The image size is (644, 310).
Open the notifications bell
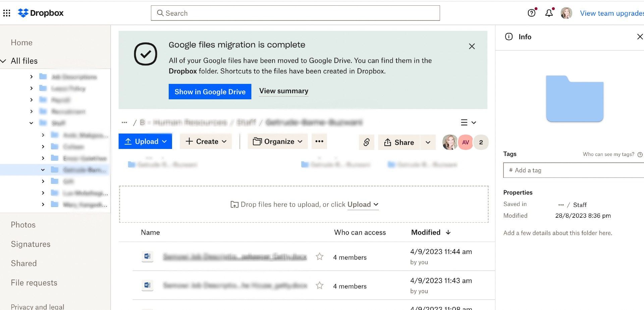tap(549, 13)
